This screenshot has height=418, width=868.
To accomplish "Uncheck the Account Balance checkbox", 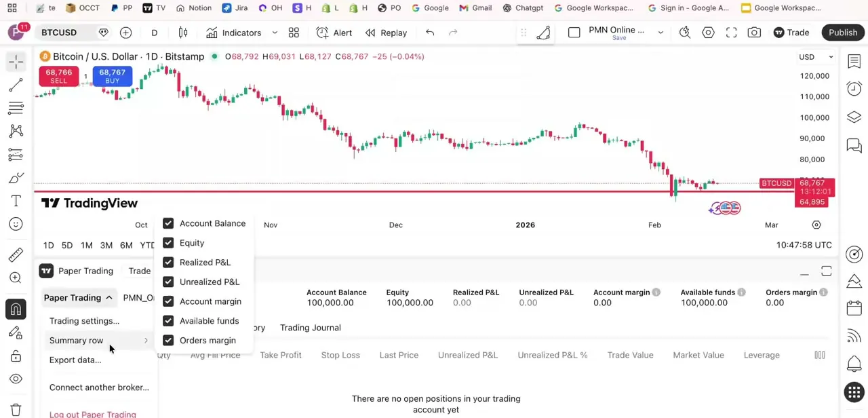I will [168, 223].
